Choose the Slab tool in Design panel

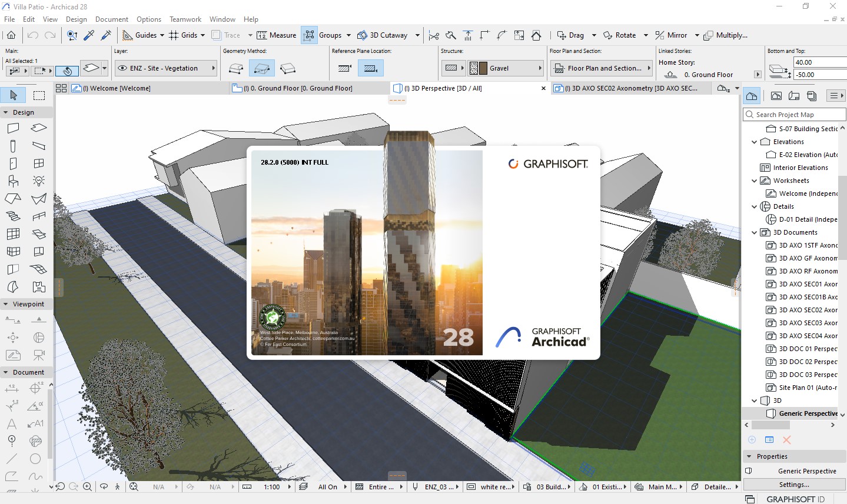(x=39, y=128)
